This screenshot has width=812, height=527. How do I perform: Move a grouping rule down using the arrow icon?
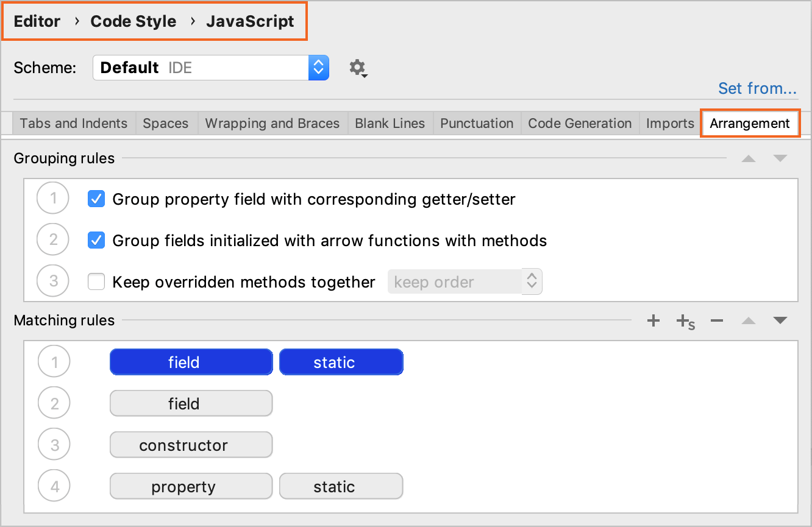780,158
